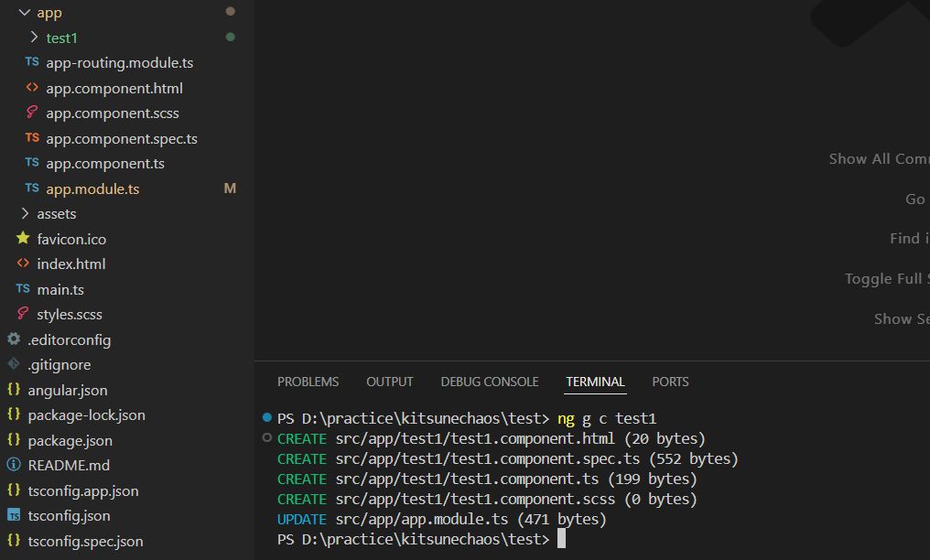
Task: Click the info icon next to README.md
Action: pos(12,465)
